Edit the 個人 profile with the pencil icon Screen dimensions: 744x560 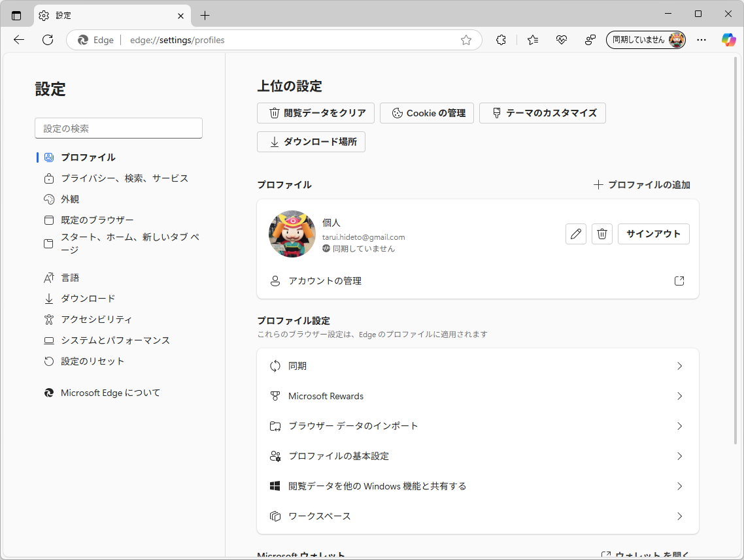[x=576, y=234]
